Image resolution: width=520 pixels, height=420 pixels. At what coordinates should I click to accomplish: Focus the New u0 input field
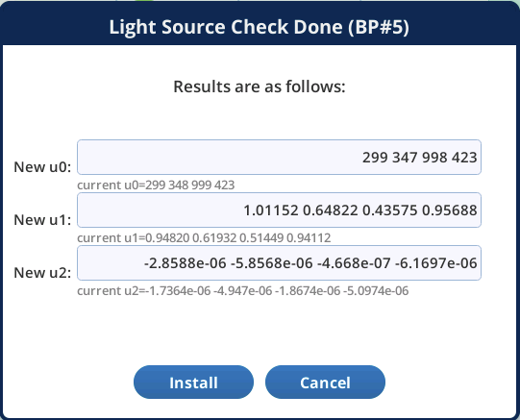tap(279, 157)
